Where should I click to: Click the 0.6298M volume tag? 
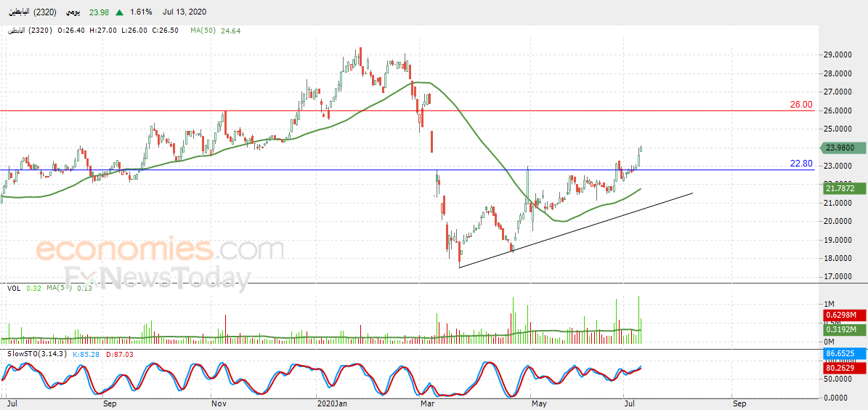tap(843, 315)
